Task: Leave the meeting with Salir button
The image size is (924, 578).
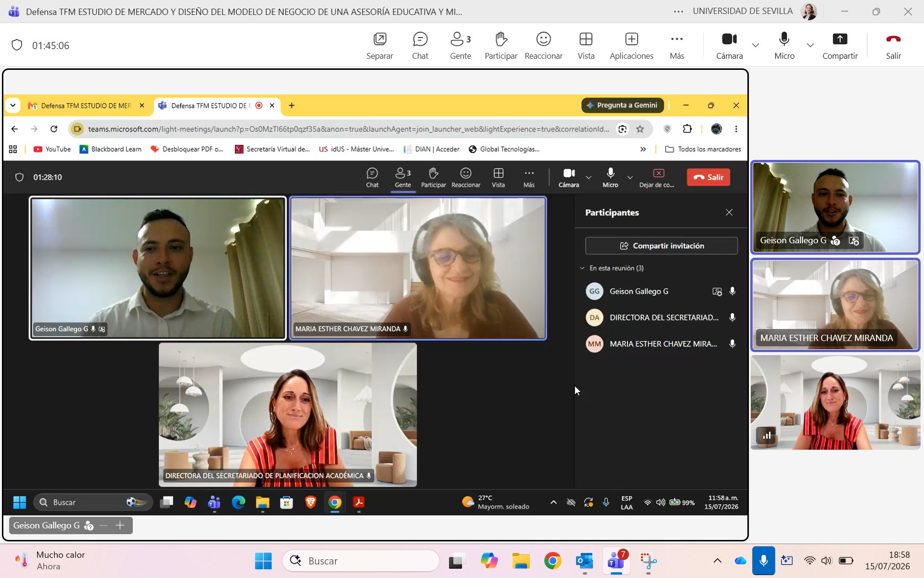Action: 893,46
